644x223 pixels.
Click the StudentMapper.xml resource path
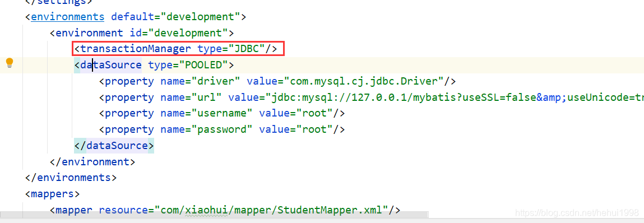271,210
